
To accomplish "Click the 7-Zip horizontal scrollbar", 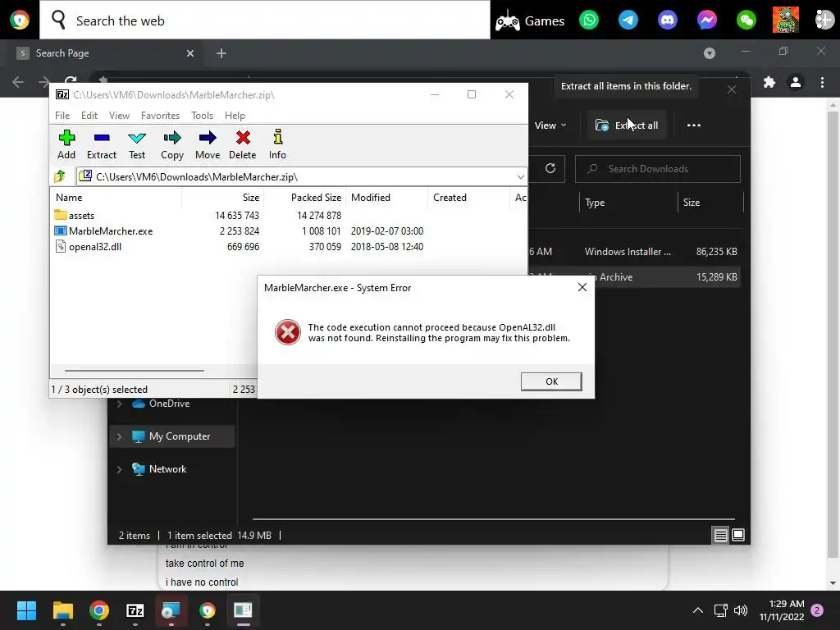I will pyautogui.click(x=134, y=370).
